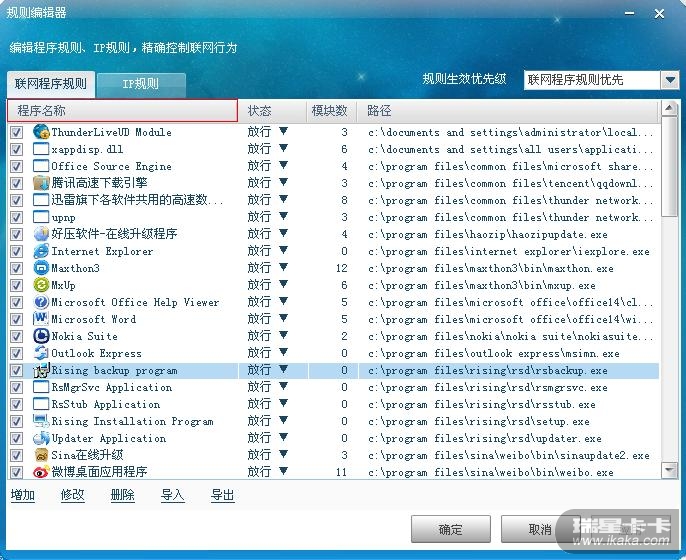Toggle the Office Source Engine checkbox

click(17, 166)
